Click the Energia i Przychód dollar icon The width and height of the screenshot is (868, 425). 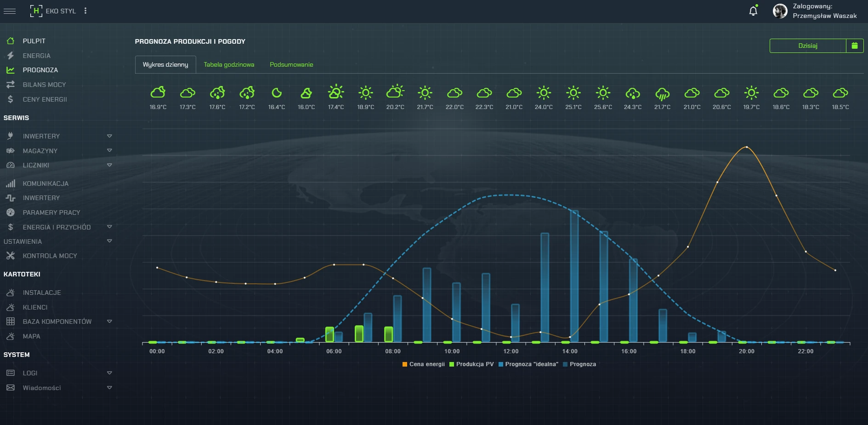(11, 227)
